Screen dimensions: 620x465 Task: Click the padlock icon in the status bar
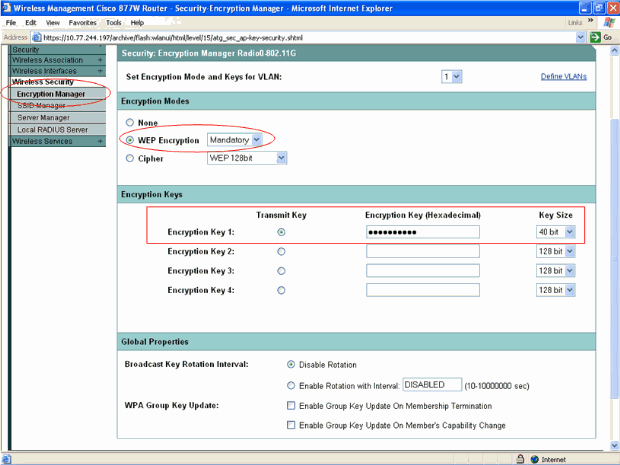click(520, 459)
